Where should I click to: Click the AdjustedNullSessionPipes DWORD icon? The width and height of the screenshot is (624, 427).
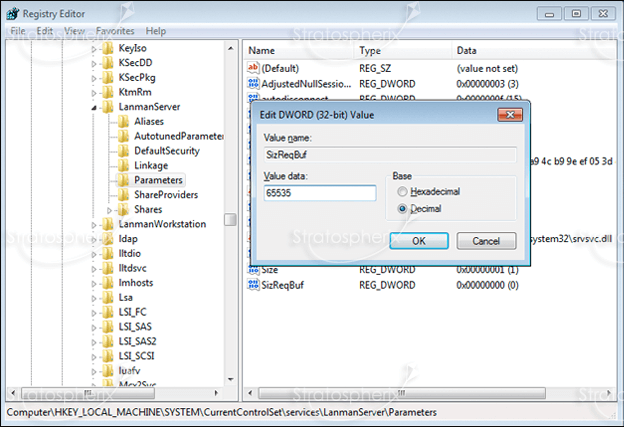tap(253, 84)
